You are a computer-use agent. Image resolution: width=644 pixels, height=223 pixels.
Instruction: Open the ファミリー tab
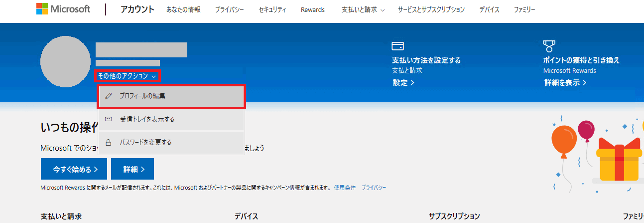click(x=524, y=10)
